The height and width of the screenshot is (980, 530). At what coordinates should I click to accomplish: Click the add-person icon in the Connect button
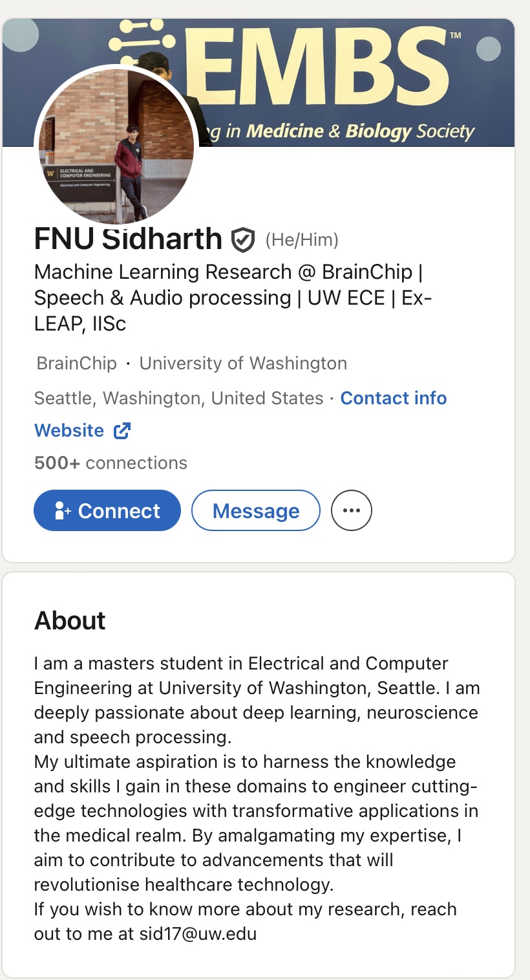click(63, 511)
